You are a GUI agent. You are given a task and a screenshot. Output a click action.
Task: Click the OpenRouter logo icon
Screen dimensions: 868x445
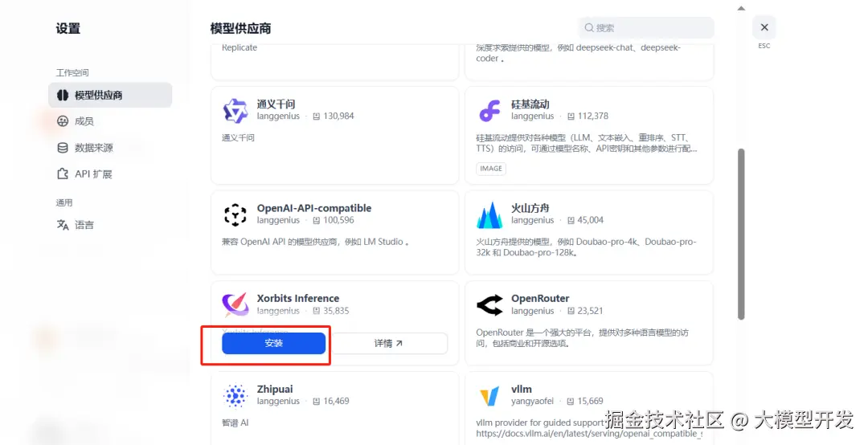click(489, 304)
